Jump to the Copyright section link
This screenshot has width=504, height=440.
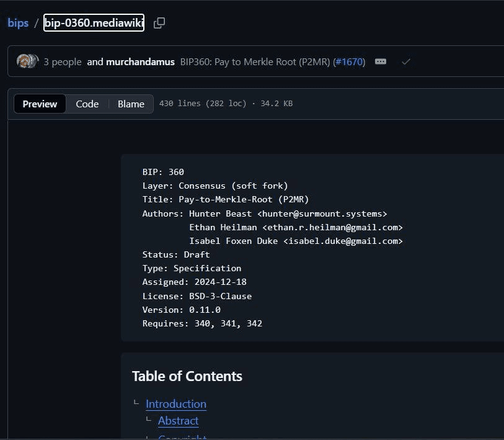tap(182, 436)
